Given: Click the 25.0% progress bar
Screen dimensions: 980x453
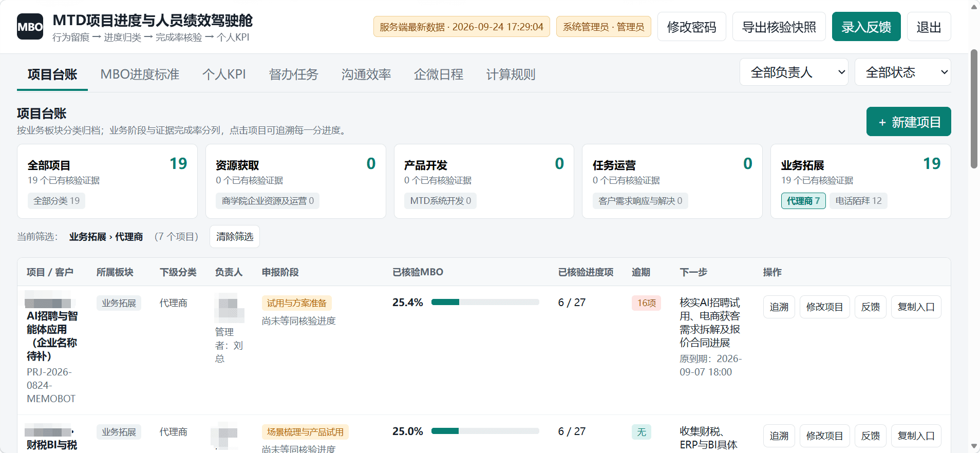Looking at the screenshot, I should tap(485, 431).
